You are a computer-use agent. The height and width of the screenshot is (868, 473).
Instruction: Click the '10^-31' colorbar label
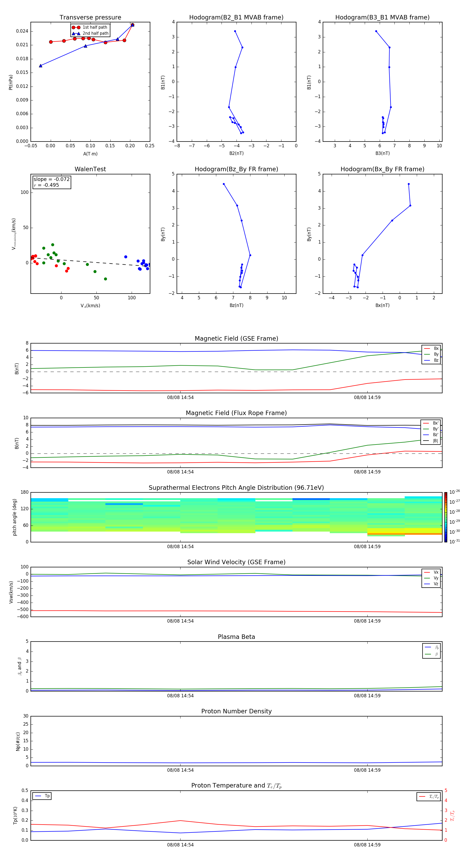(455, 542)
